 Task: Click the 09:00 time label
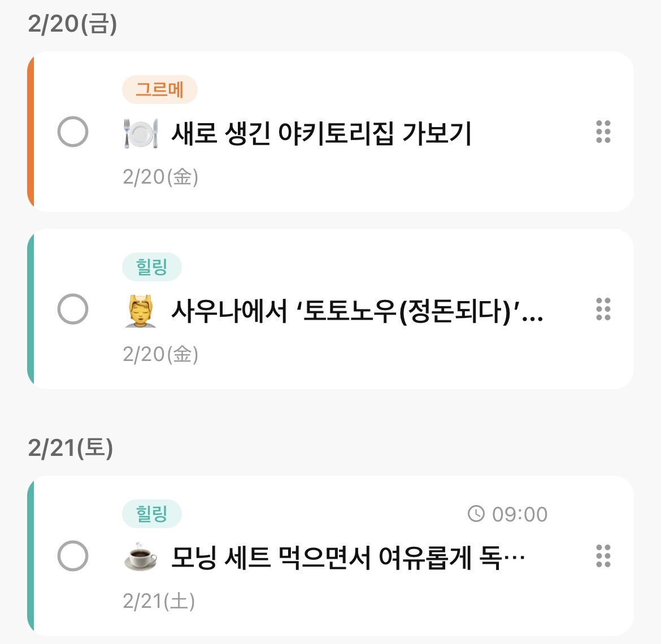pos(519,514)
